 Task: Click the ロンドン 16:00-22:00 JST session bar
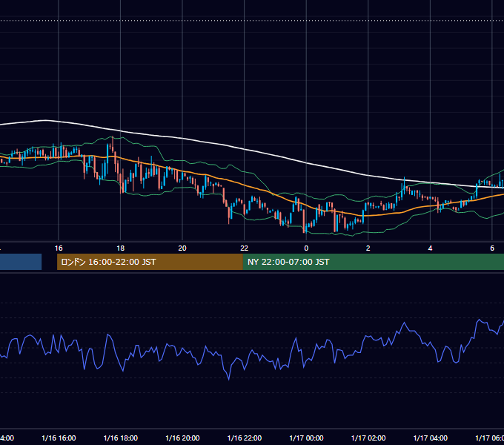click(x=150, y=262)
